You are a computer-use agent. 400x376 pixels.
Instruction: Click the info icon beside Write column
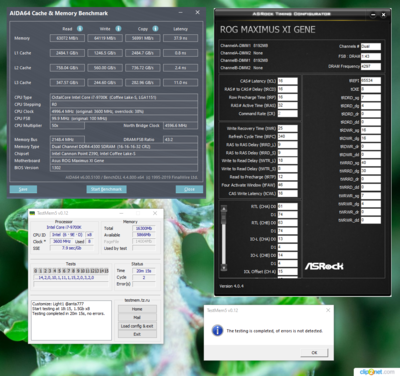(x=118, y=29)
